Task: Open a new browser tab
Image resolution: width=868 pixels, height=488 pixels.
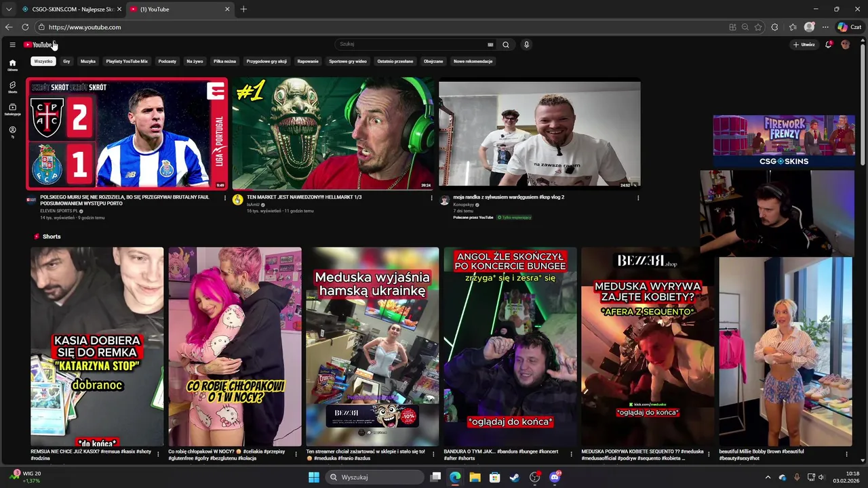Action: tap(243, 9)
